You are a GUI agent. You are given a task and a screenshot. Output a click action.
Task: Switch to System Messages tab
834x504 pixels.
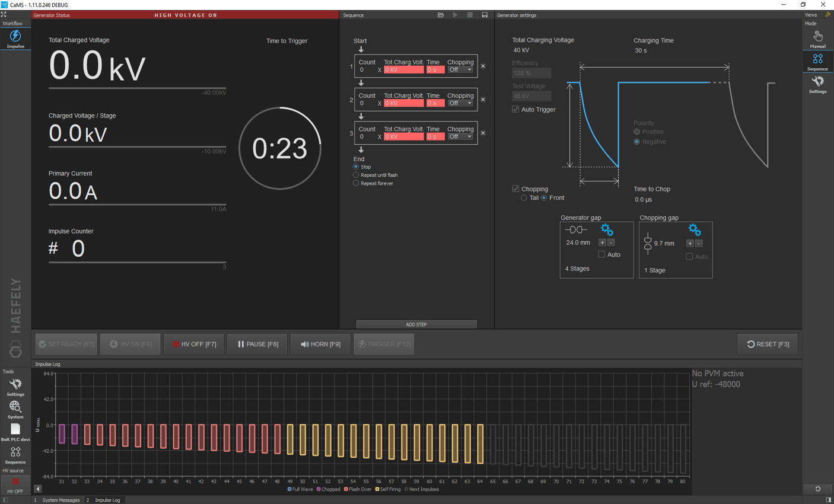(x=61, y=500)
